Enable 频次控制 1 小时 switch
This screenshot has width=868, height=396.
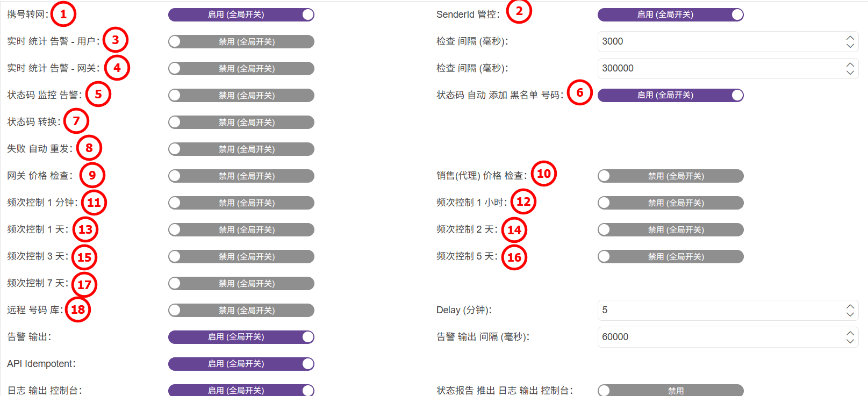point(670,203)
